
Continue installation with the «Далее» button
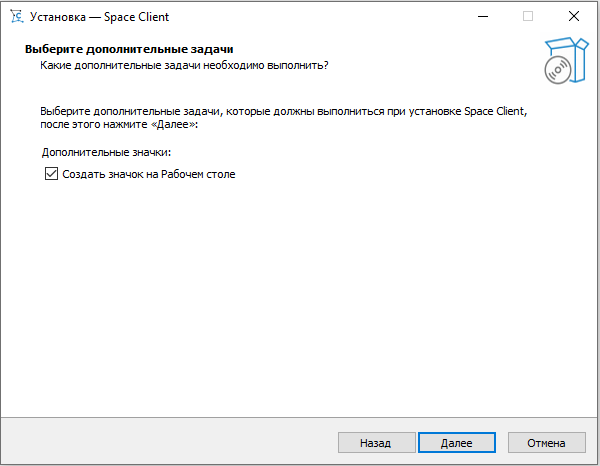pos(457,443)
